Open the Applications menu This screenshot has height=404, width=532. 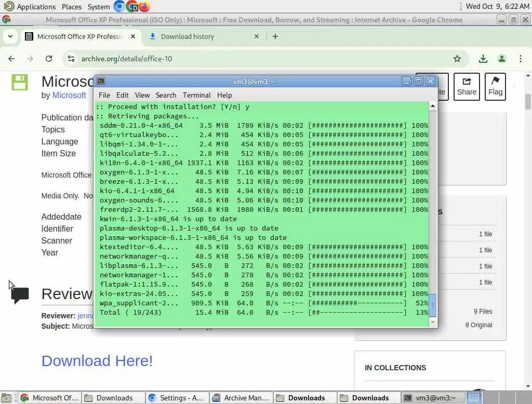(x=36, y=7)
